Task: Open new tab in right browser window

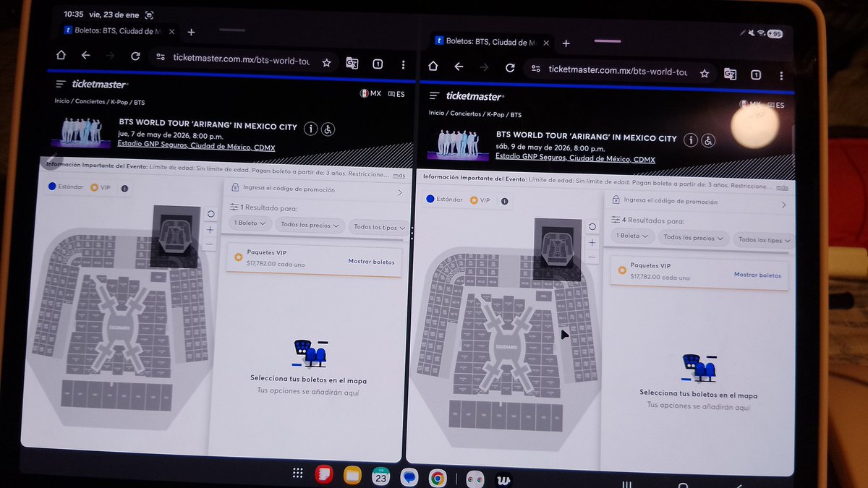Action: pos(566,43)
